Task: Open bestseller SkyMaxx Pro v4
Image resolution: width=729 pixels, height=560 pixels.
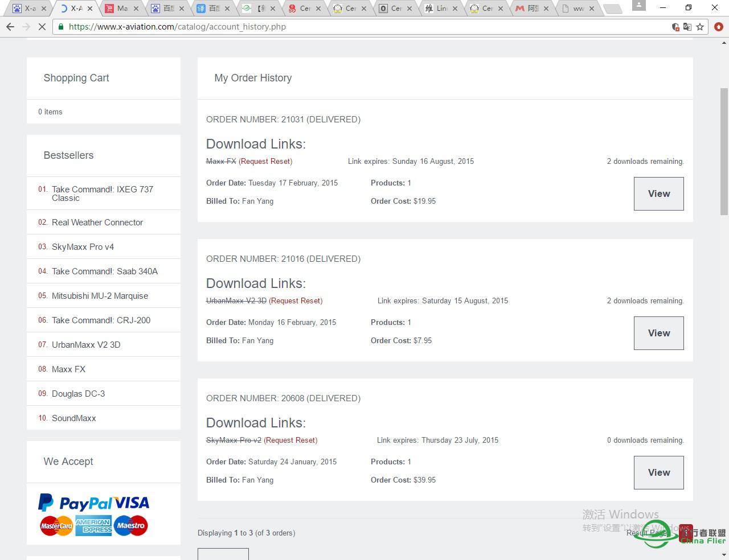Action: [x=83, y=247]
